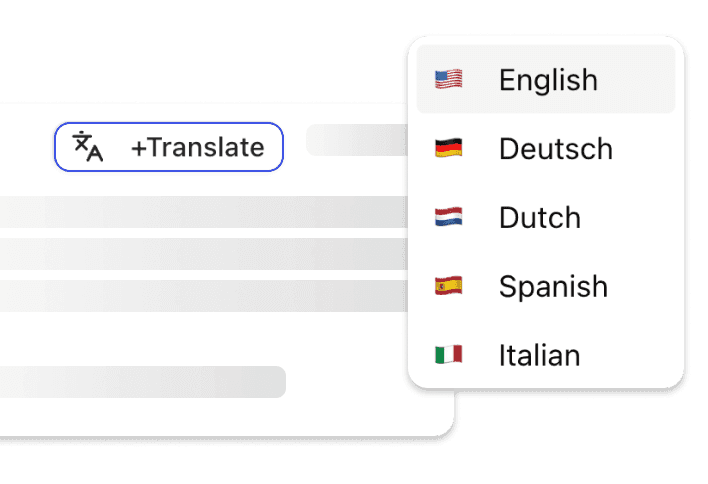Select English from the language list
708x484 pixels.
pos(548,80)
